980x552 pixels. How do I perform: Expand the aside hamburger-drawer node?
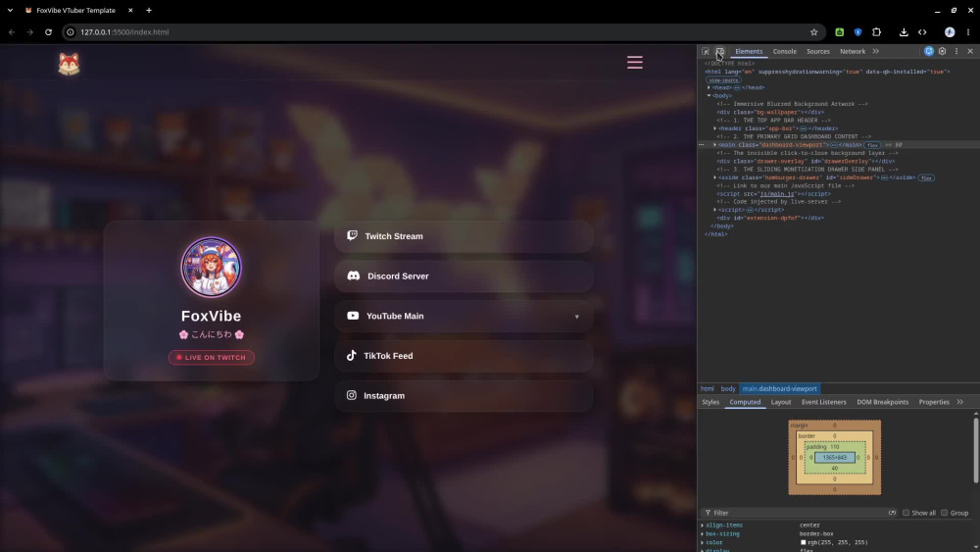[715, 177]
